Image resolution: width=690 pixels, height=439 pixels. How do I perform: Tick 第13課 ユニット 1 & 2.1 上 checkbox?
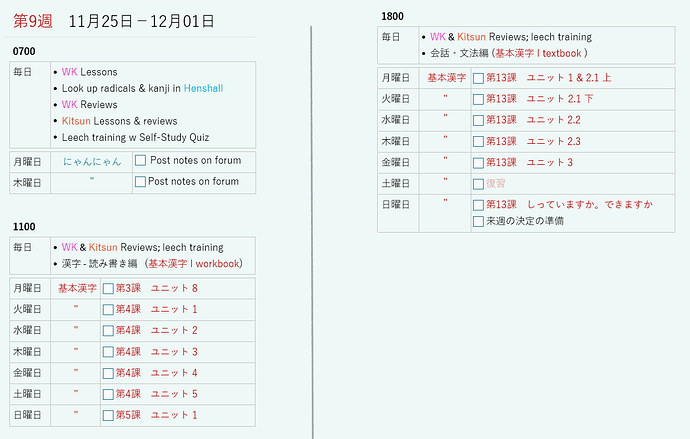[478, 78]
